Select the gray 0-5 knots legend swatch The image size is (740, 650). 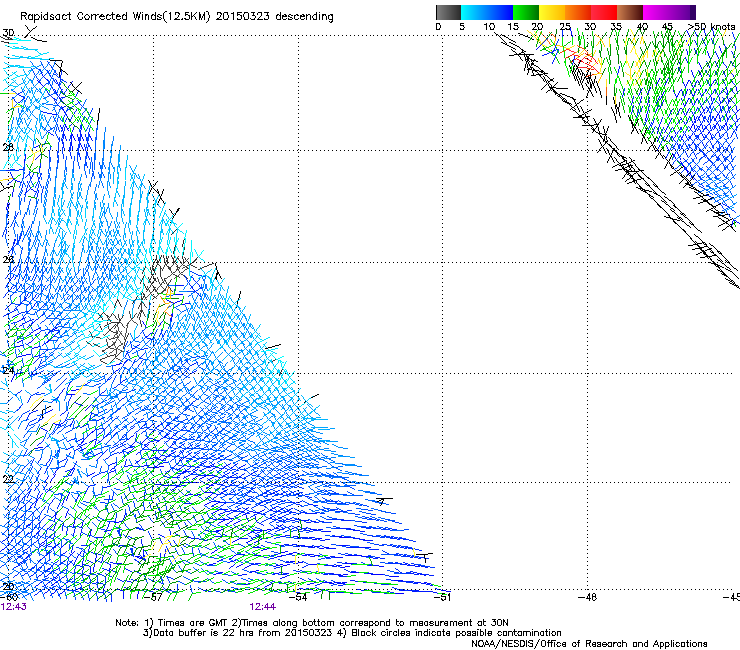448,12
